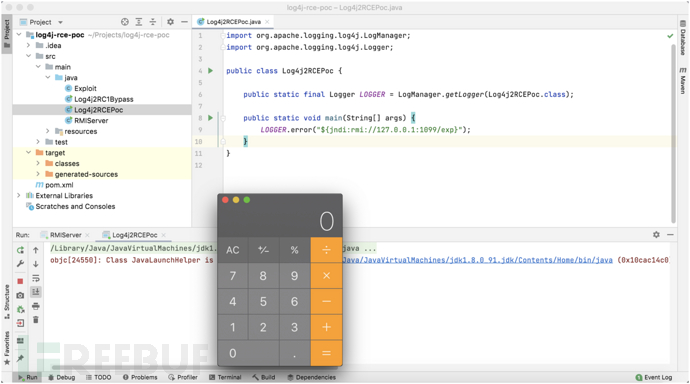
Task: Run class from gutter arrow at line 4
Action: click(210, 70)
